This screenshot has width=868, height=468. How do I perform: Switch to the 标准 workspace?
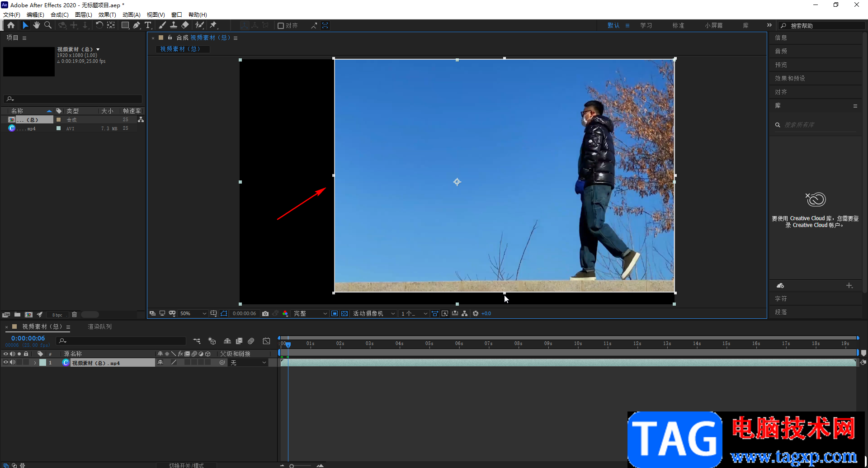678,26
